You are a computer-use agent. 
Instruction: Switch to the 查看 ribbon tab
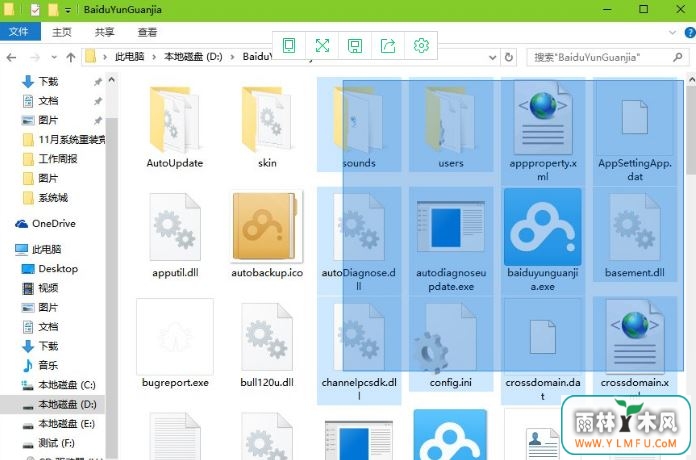147,32
